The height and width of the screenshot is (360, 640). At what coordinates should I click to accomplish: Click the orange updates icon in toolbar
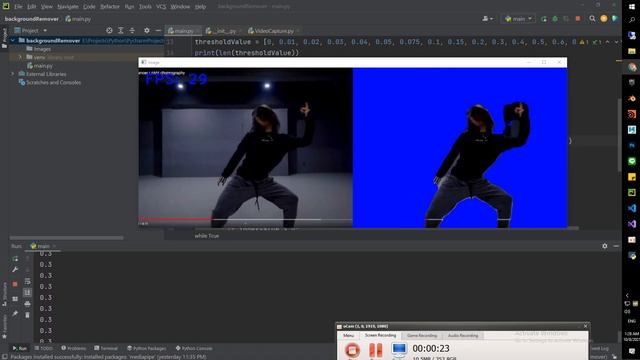pyautogui.click(x=604, y=19)
